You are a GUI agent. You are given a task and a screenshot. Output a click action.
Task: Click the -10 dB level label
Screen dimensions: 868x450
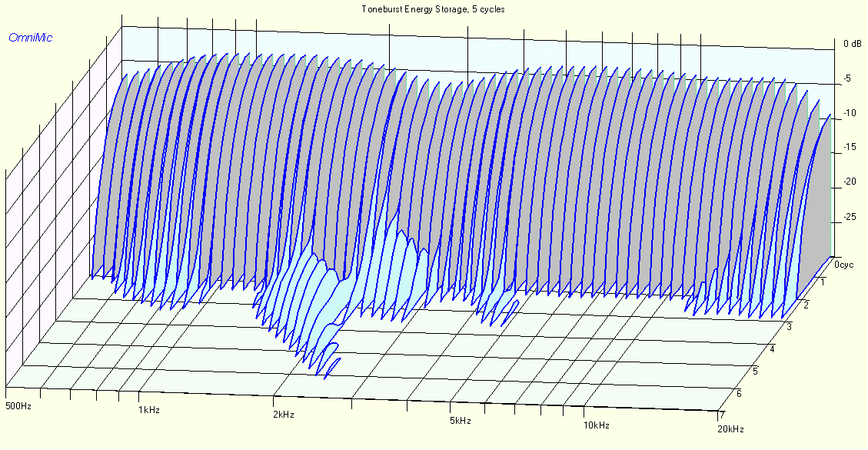tap(848, 114)
